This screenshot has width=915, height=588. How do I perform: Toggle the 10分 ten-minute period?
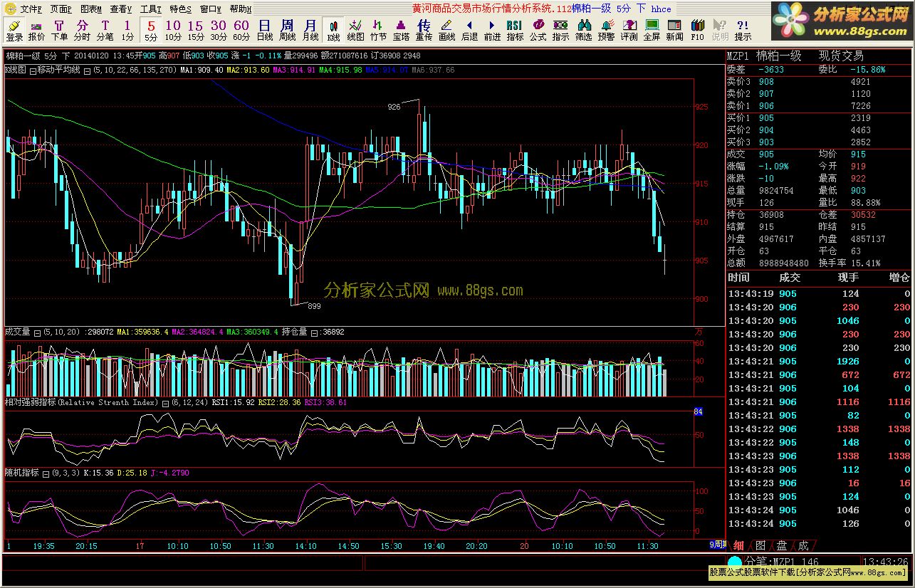[x=173, y=30]
